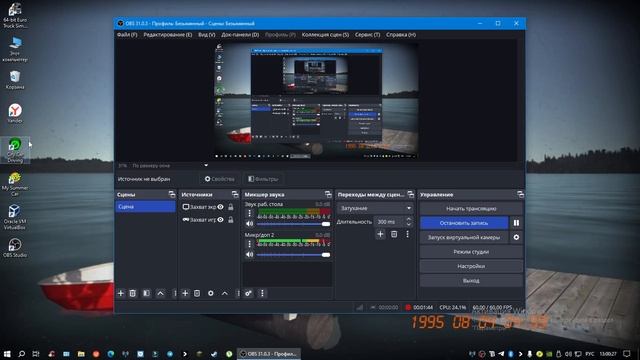640x360 pixels.
Task: Open OBS Studio desktop shortcut
Action: (x=15, y=248)
